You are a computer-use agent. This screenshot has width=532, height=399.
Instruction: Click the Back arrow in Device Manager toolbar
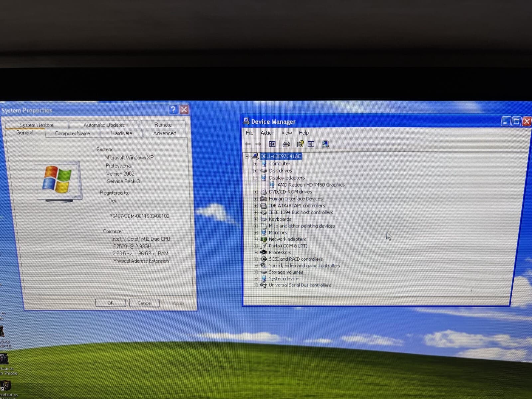tap(248, 144)
